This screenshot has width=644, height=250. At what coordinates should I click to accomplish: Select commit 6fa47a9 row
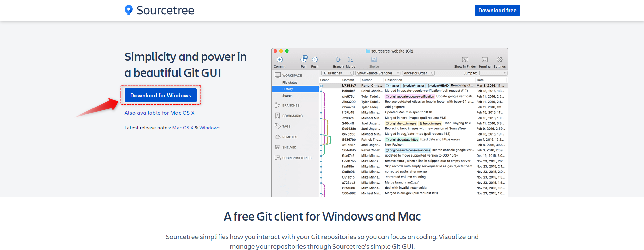click(x=414, y=155)
